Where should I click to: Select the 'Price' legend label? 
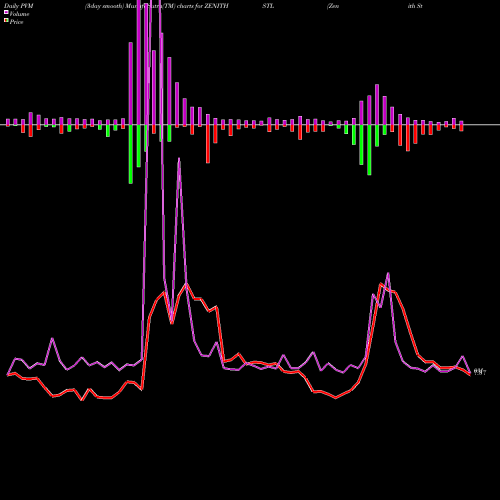(16, 22)
